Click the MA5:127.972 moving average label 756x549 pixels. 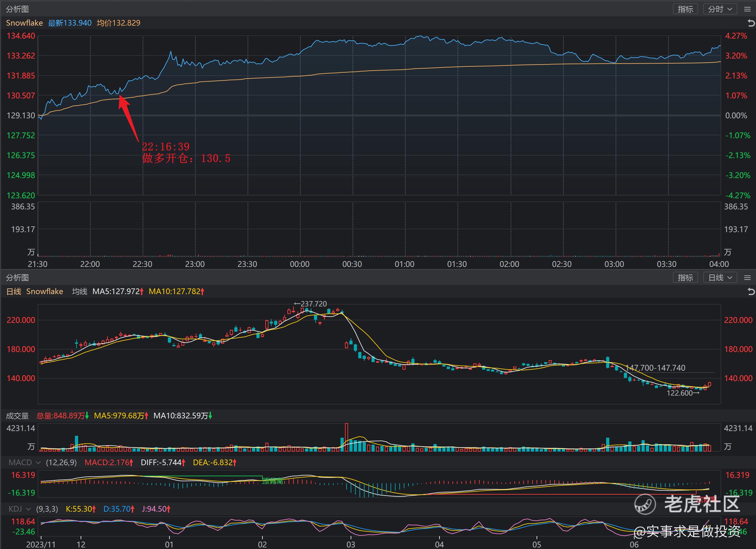118,291
